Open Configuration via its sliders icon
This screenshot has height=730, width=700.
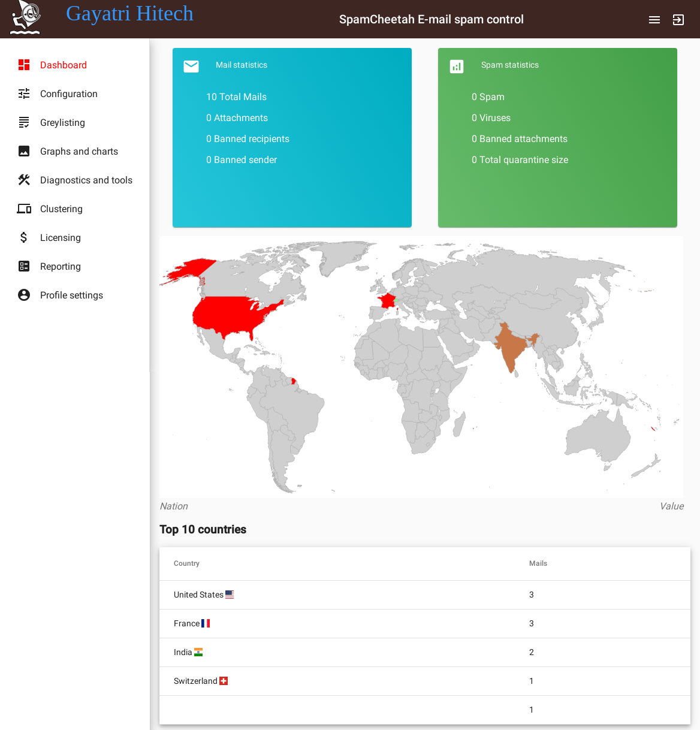tap(24, 93)
